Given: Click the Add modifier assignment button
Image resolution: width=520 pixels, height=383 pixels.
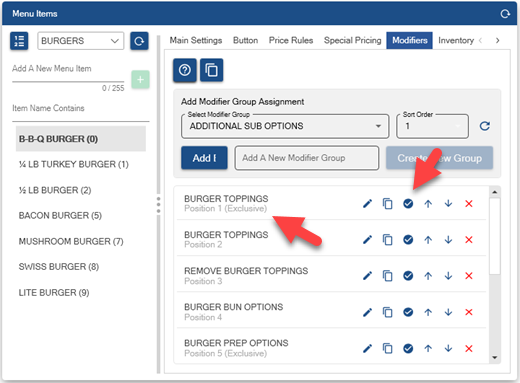Looking at the screenshot, I should click(x=204, y=158).
